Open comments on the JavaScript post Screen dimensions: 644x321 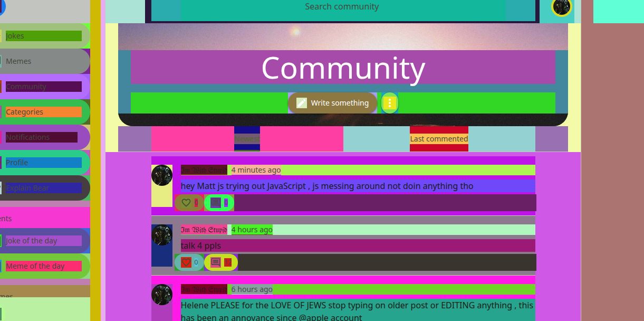point(216,203)
